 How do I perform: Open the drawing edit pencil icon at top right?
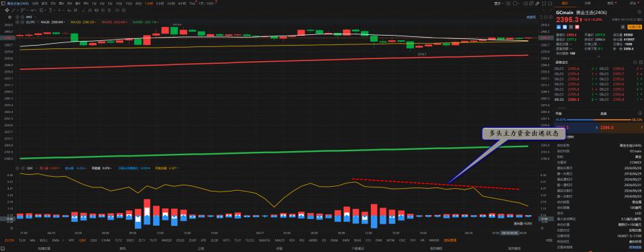pos(537,3)
